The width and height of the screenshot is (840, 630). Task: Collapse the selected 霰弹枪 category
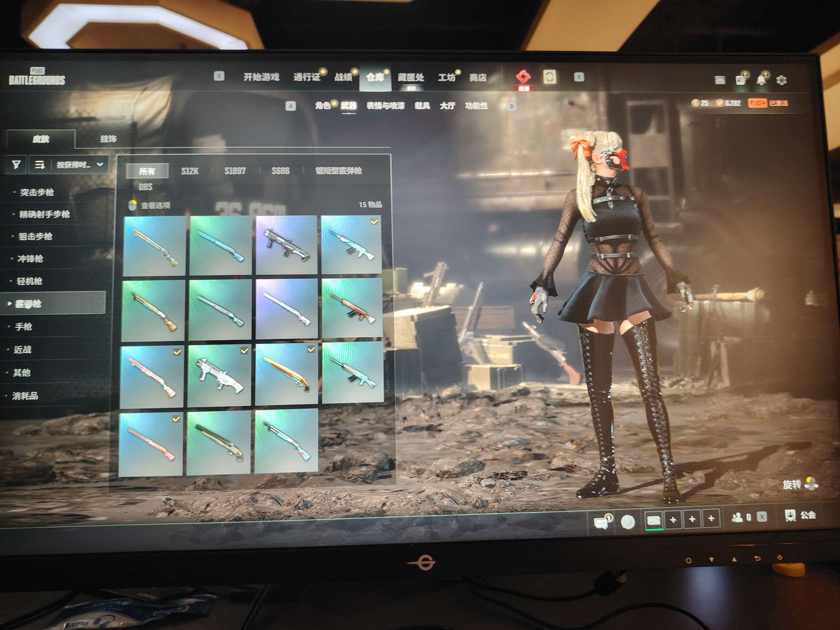pos(53,303)
